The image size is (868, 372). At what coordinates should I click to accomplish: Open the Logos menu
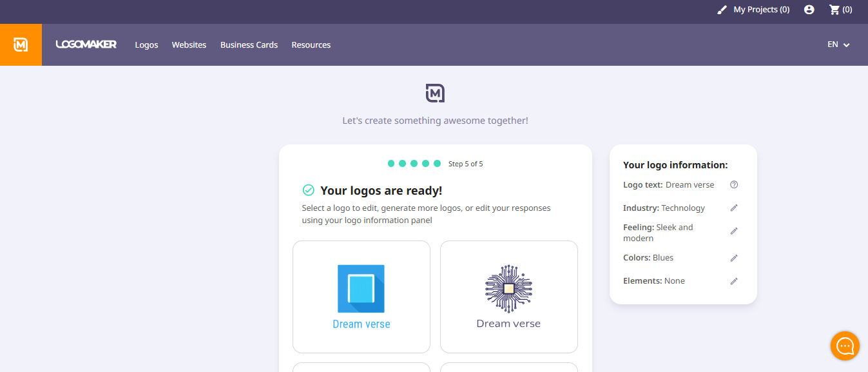pyautogui.click(x=146, y=44)
